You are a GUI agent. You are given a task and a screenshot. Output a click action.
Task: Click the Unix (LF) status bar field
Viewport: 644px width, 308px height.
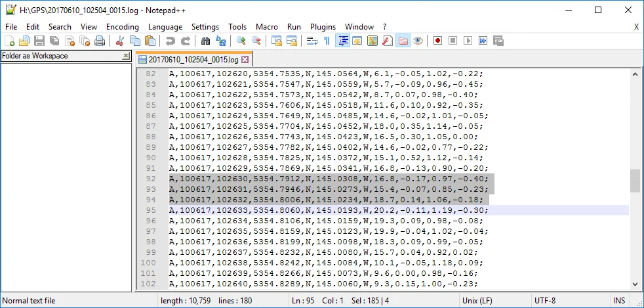click(494, 301)
